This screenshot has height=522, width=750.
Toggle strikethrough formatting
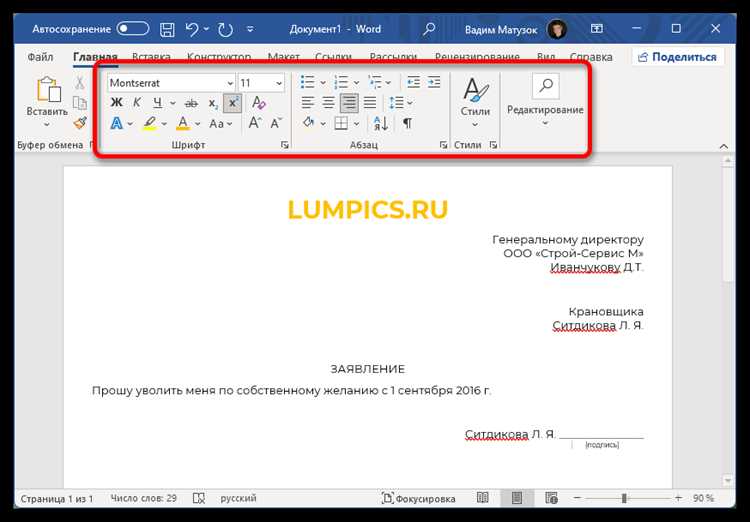[191, 103]
